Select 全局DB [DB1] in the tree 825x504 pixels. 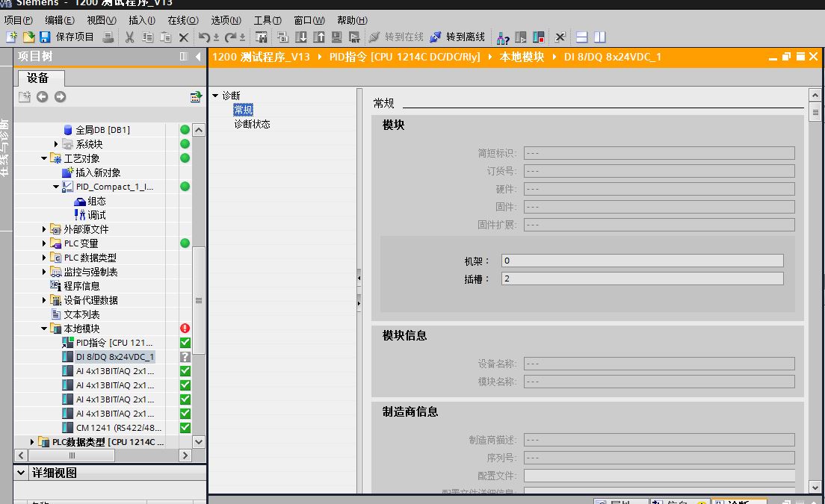(x=102, y=130)
